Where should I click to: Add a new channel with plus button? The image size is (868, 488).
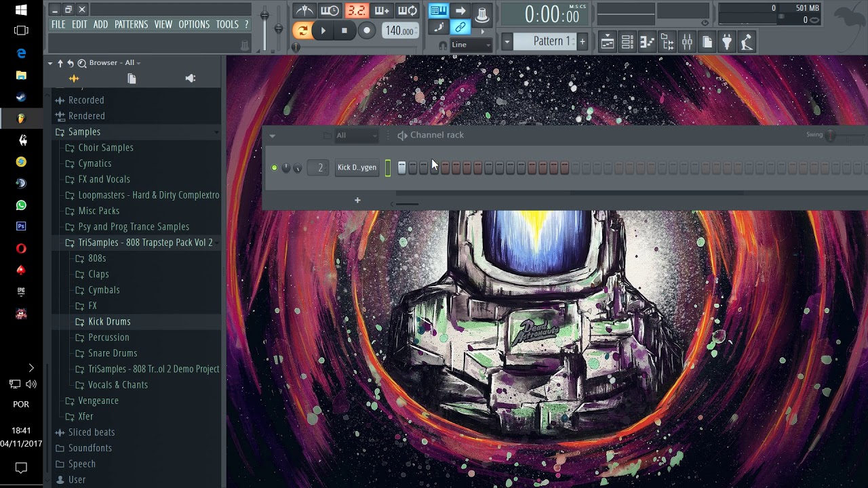357,200
